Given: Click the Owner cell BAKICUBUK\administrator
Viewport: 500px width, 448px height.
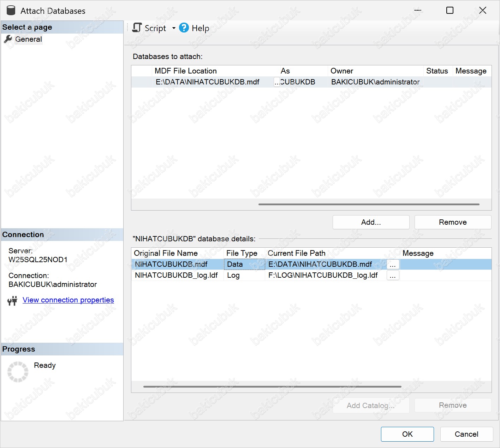Looking at the screenshot, I should (x=375, y=82).
